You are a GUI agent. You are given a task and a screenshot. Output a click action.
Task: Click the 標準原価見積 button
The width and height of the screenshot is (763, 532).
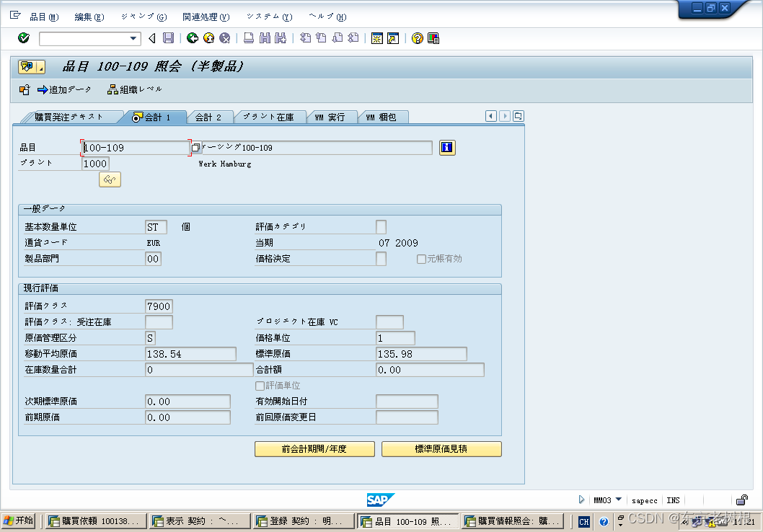(441, 449)
